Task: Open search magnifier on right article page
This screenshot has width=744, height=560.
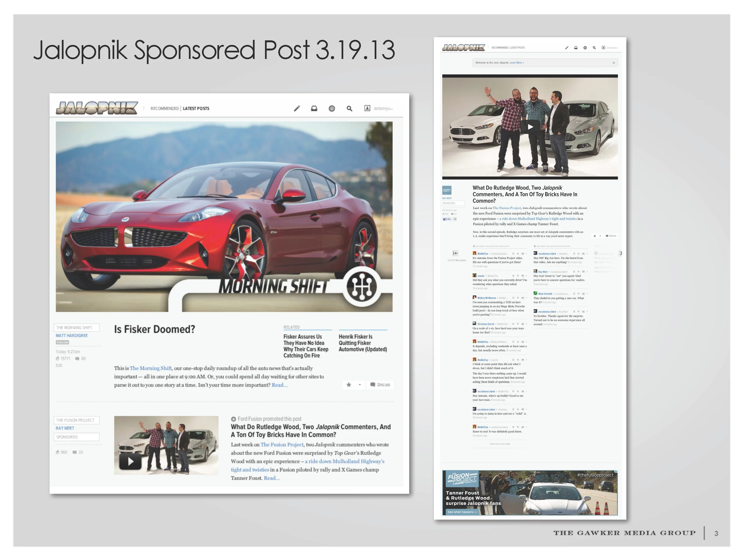Action: (594, 48)
